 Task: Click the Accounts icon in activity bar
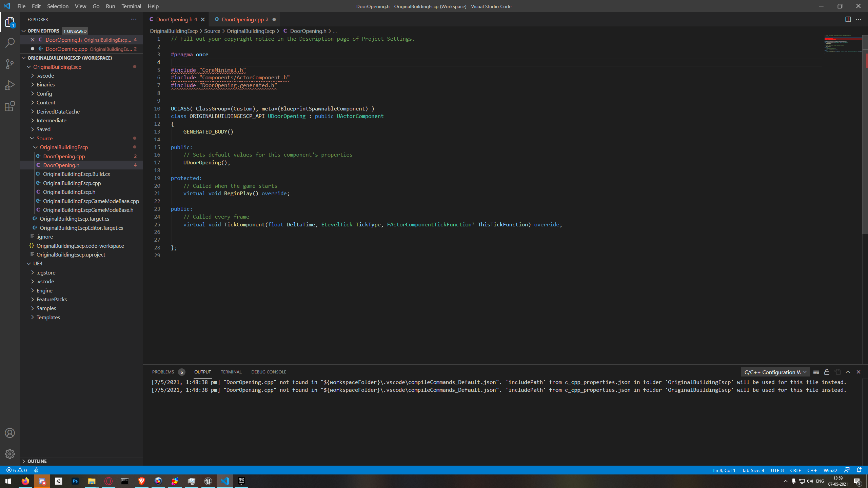10,433
